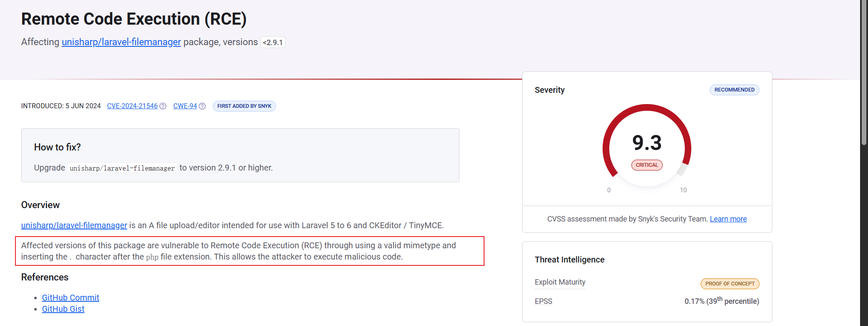Screen dimensions: 868x326
Task: Click the EPSS label
Action: click(x=543, y=301)
